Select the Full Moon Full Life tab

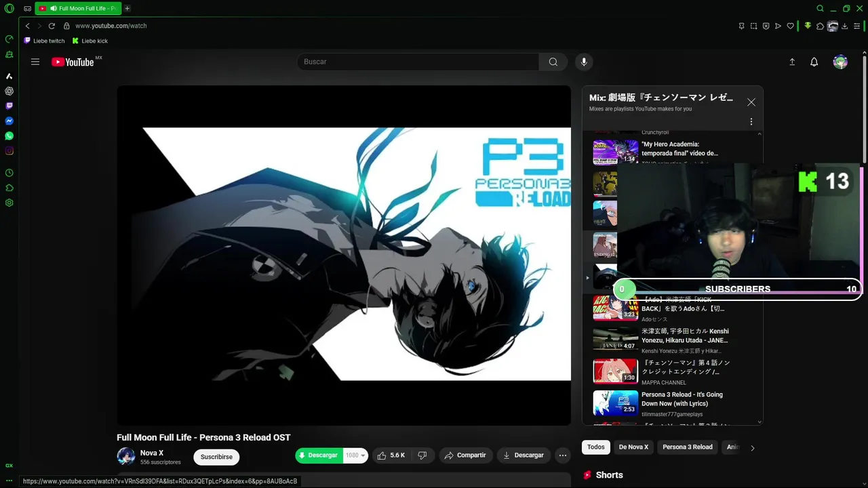point(77,8)
